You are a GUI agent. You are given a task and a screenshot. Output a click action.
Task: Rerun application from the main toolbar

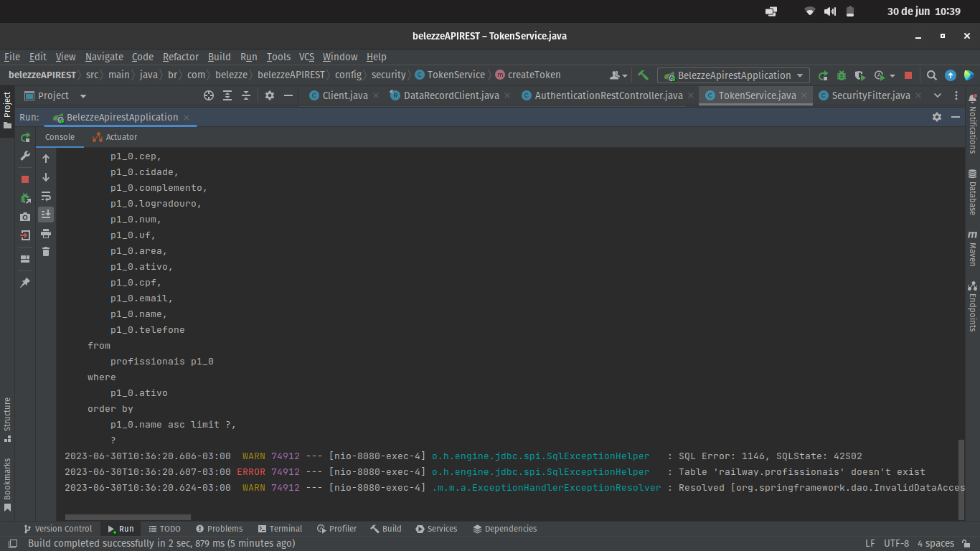click(823, 75)
